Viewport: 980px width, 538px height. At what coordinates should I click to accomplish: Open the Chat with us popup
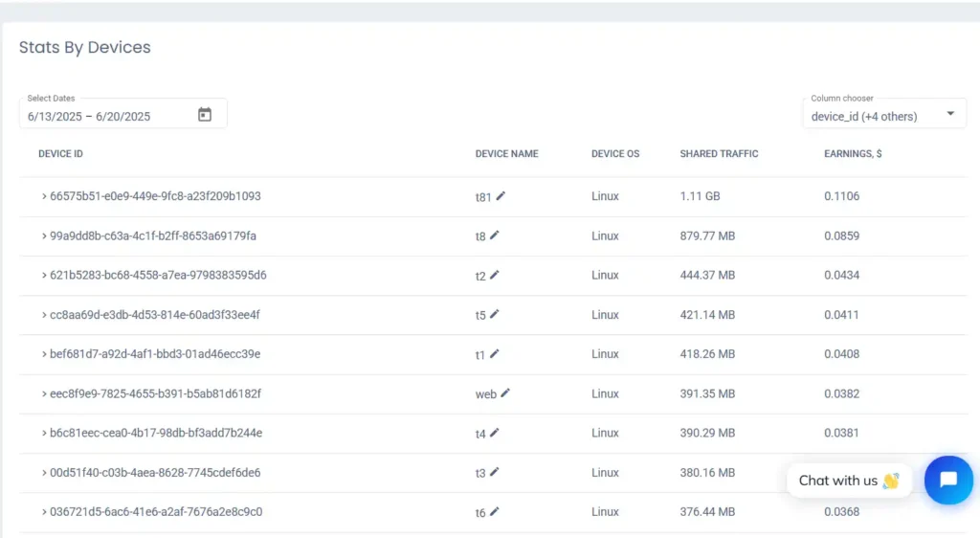point(849,481)
